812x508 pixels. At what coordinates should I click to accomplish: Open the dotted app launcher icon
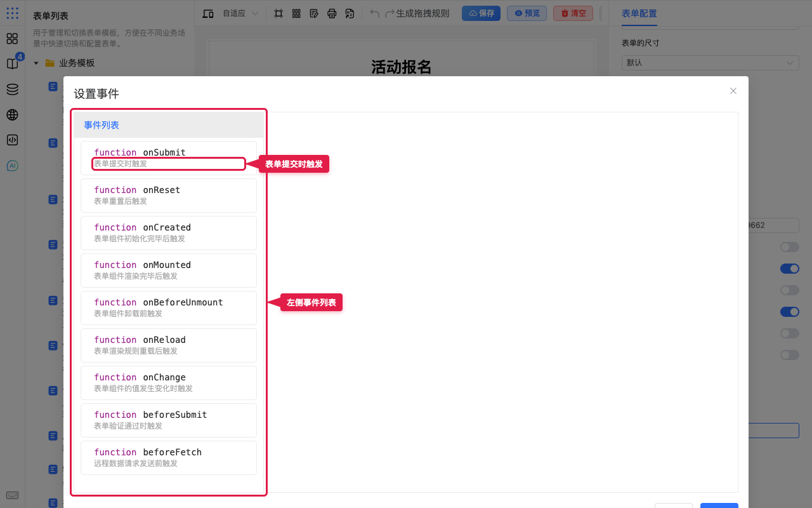[x=12, y=13]
